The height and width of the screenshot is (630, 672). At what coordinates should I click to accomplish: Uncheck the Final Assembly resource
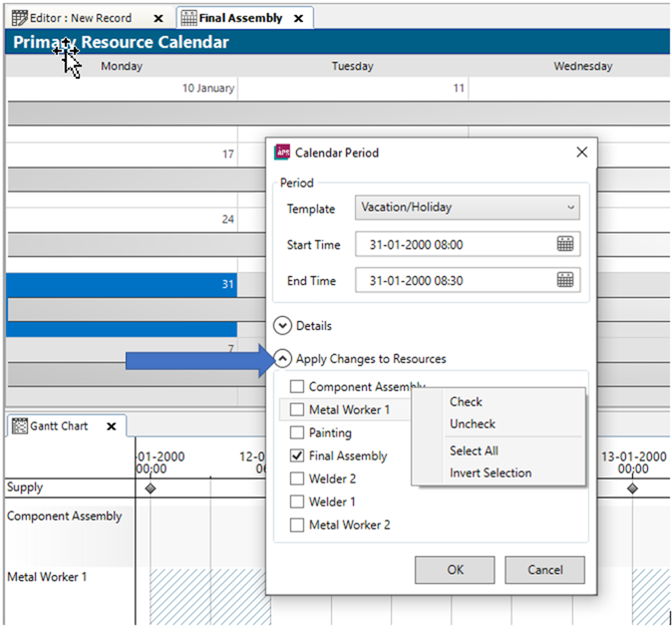click(297, 456)
